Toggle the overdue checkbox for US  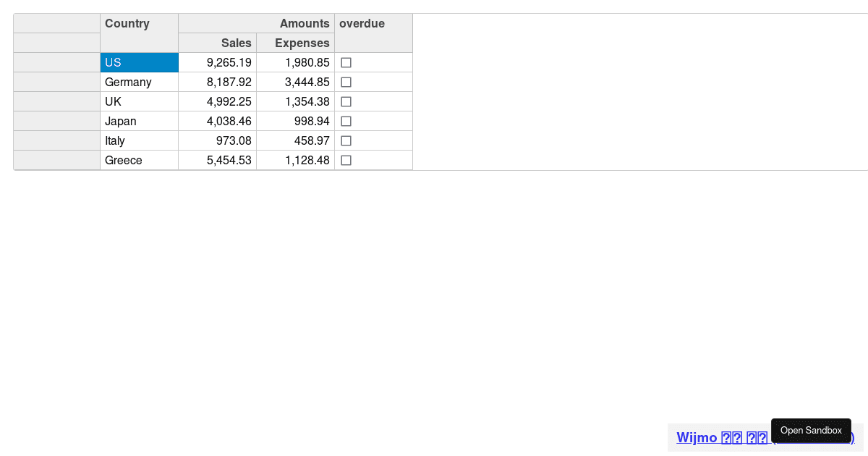pos(346,62)
